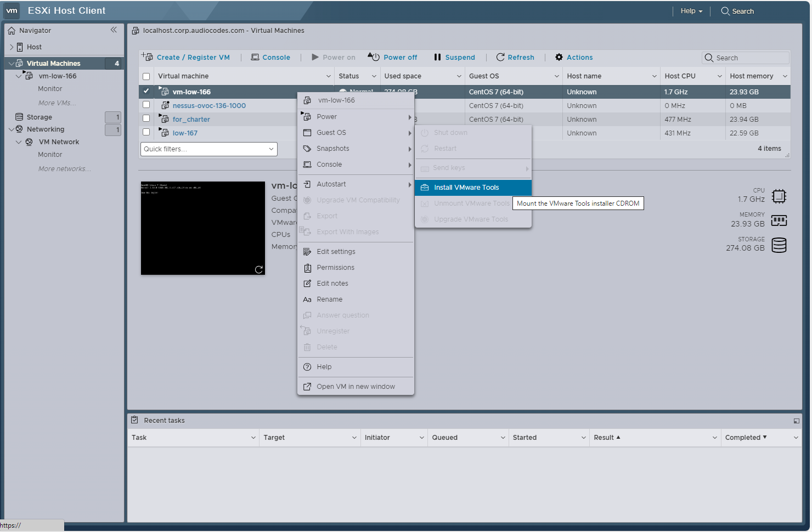
Task: Open the for_charter VM link
Action: tap(191, 119)
